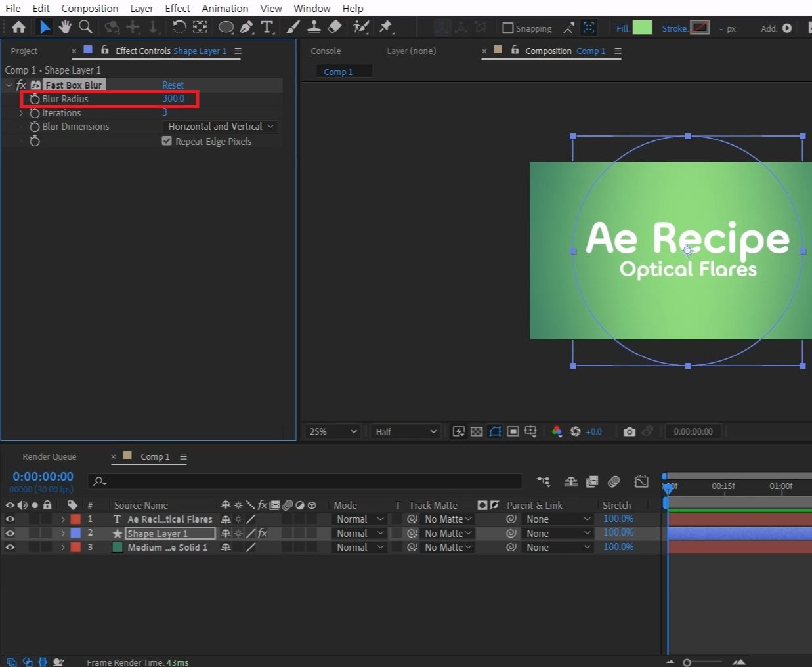The height and width of the screenshot is (667, 812).
Task: Open Blur Dimensions Horizontal and Vertical dropdown
Action: click(220, 127)
